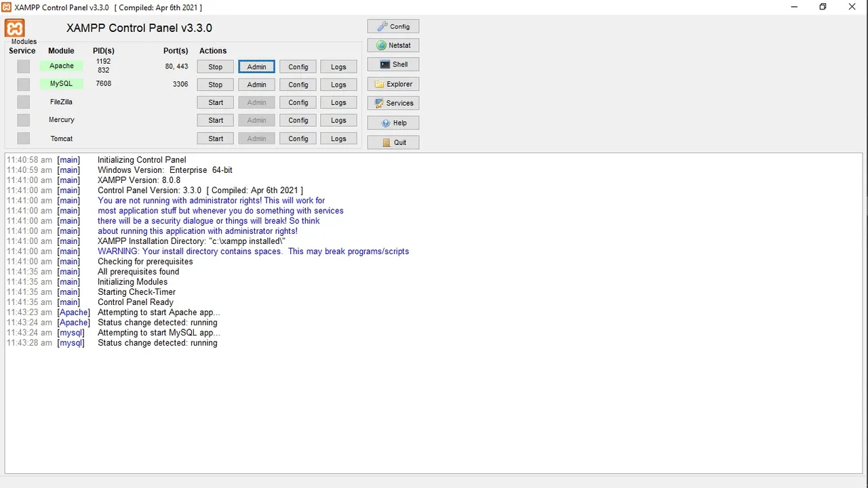Open the MySQL Admin page

257,85
